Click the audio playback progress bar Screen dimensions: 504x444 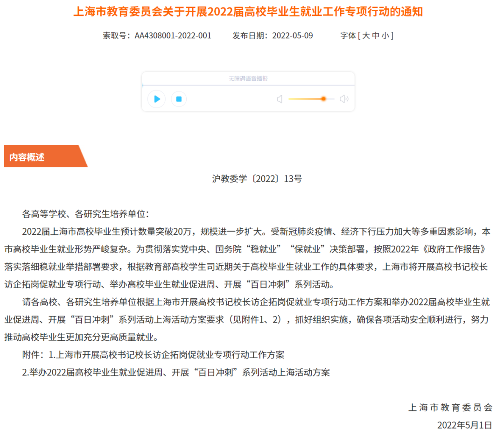point(248,85)
